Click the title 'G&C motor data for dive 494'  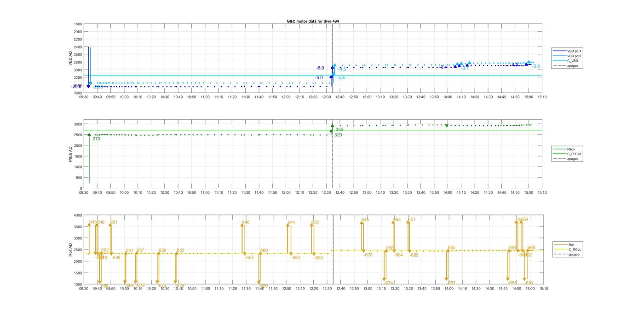(313, 21)
